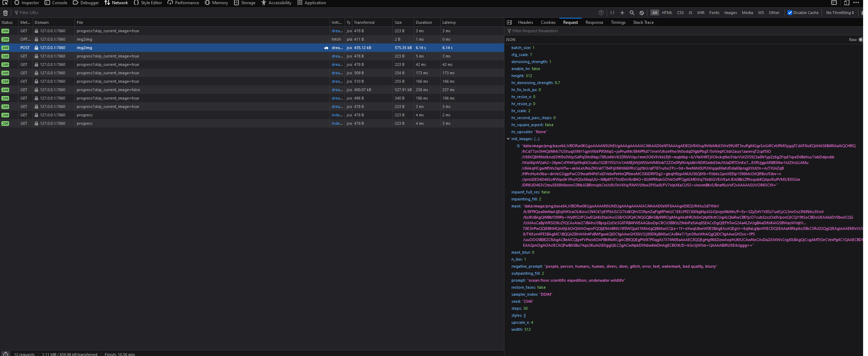
Task: Collapse the init_images array
Action: pos(508,139)
